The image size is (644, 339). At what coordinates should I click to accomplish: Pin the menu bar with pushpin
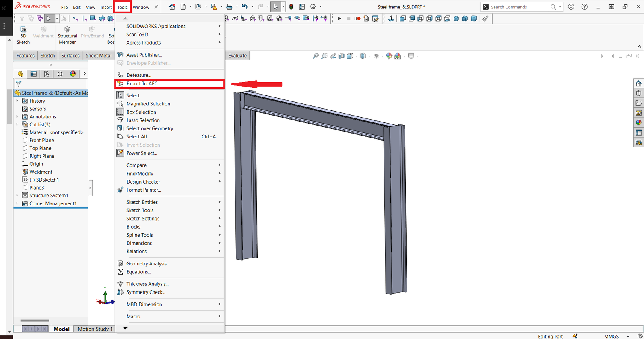[156, 7]
